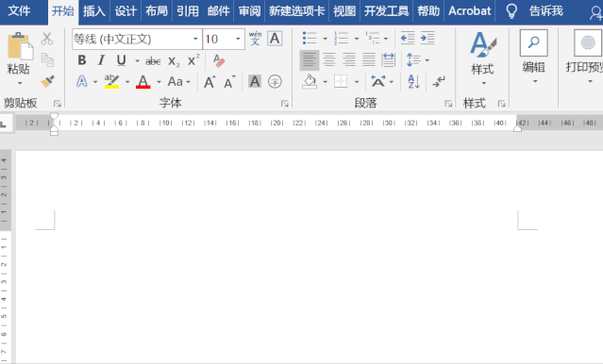This screenshot has height=364, width=603.
Task: Apply distributed alignment
Action: pos(389,60)
